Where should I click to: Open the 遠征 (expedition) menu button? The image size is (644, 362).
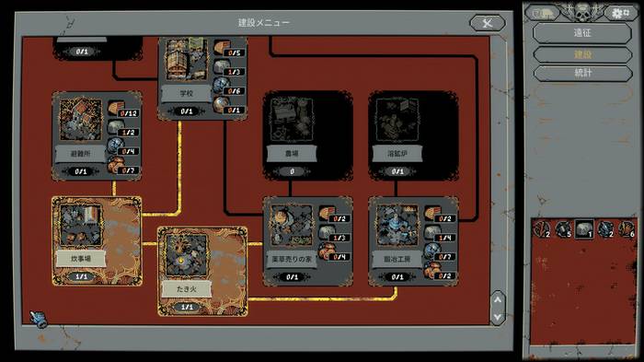(582, 33)
